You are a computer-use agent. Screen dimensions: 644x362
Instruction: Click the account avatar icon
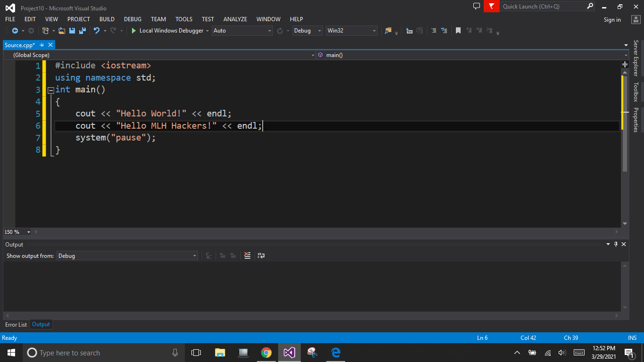coord(635,19)
